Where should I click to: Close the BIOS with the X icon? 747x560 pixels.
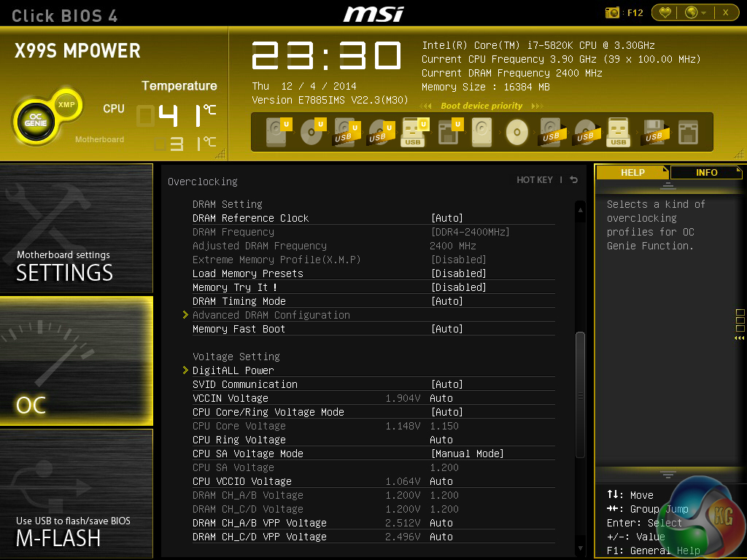pyautogui.click(x=726, y=13)
